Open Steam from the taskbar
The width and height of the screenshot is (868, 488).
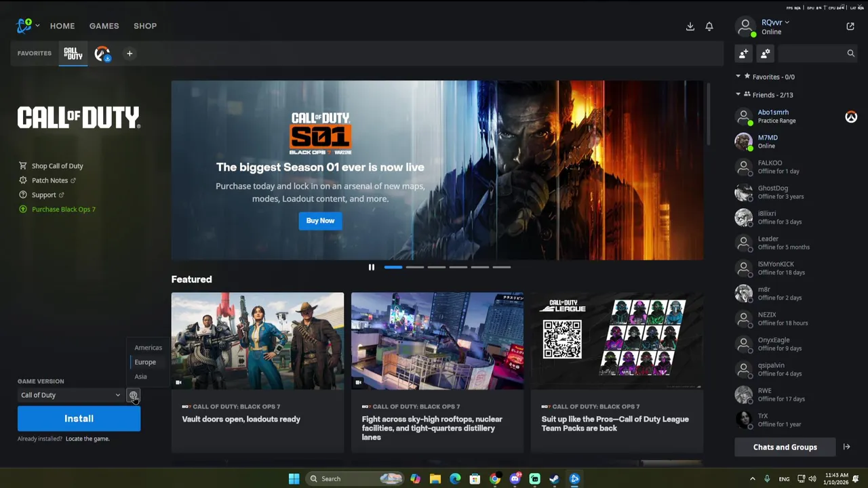(554, 479)
